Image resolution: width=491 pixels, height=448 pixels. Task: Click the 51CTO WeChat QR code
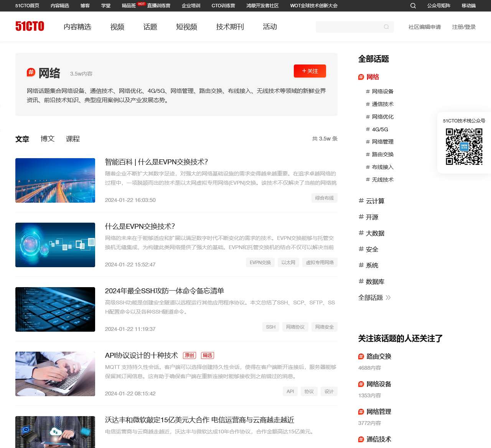(464, 147)
